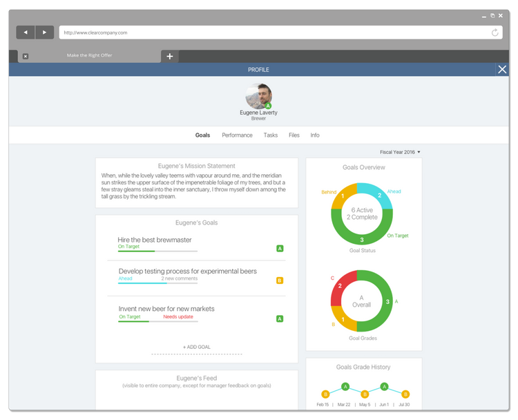Click Eugene Laverty's profile photo
518x420 pixels.
pos(258,96)
